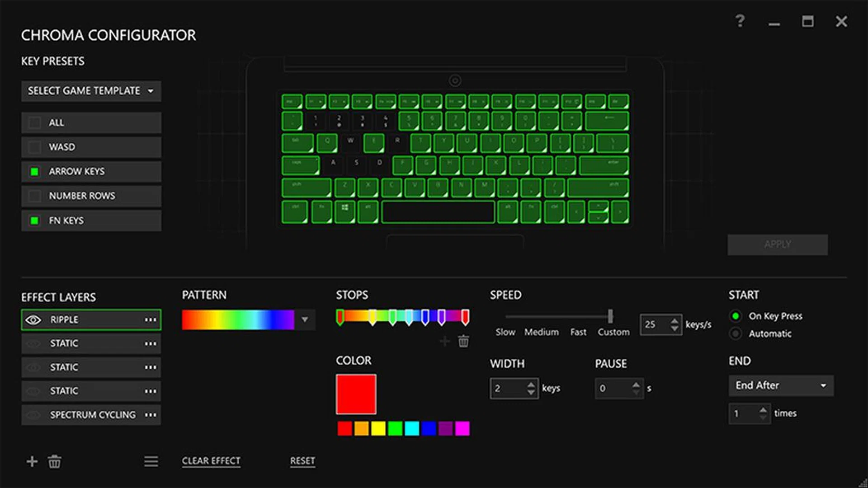The height and width of the screenshot is (488, 868).
Task: Click the spacebar key on keyboard preview
Action: (x=438, y=212)
